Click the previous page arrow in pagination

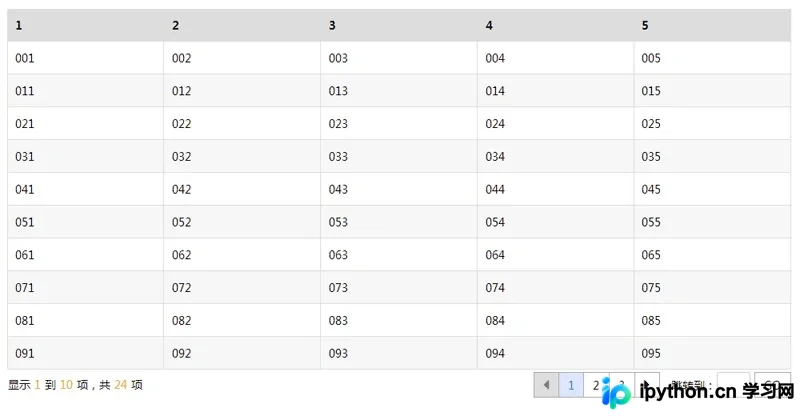546,385
